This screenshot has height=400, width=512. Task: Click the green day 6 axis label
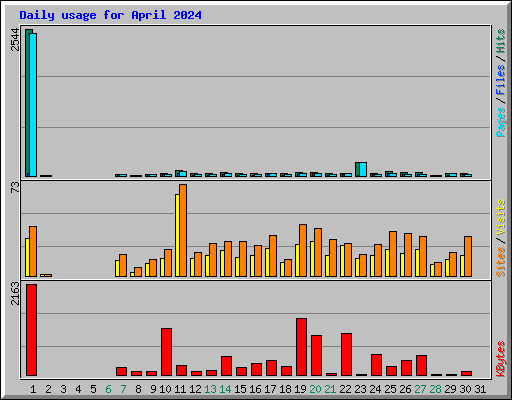point(108,389)
